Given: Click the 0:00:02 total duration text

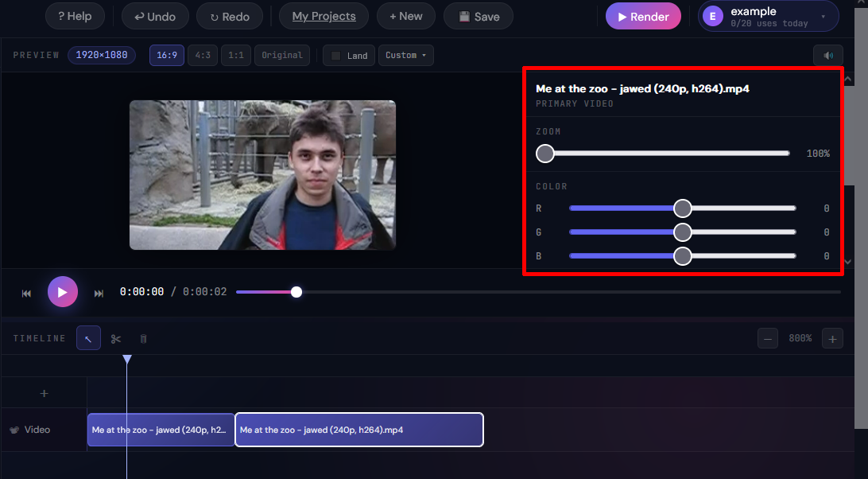Looking at the screenshot, I should [x=205, y=291].
